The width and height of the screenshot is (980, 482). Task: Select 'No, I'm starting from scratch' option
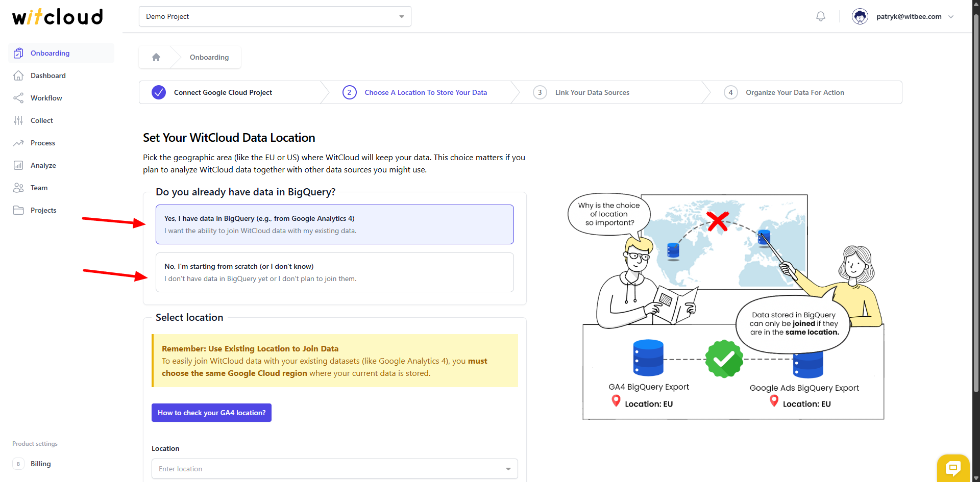[335, 272]
